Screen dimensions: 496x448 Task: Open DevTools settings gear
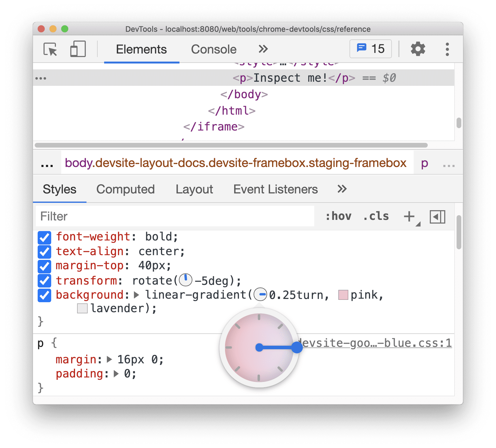[x=417, y=49]
